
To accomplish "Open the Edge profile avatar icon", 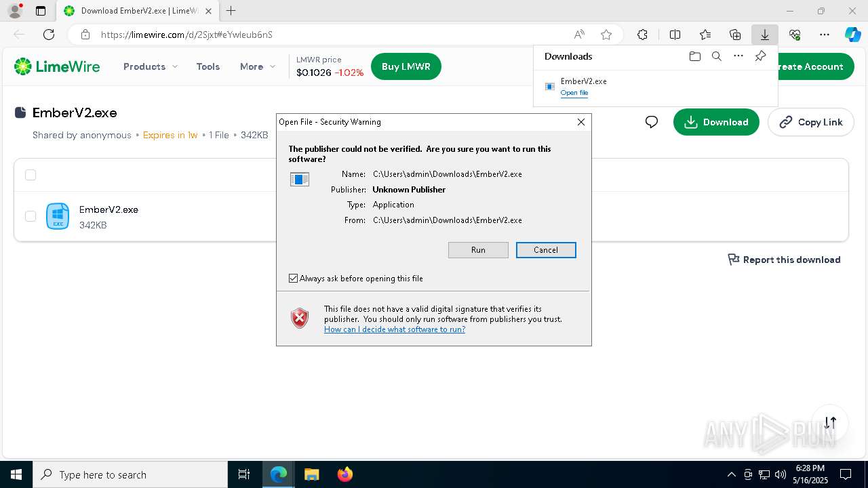I will tap(15, 11).
